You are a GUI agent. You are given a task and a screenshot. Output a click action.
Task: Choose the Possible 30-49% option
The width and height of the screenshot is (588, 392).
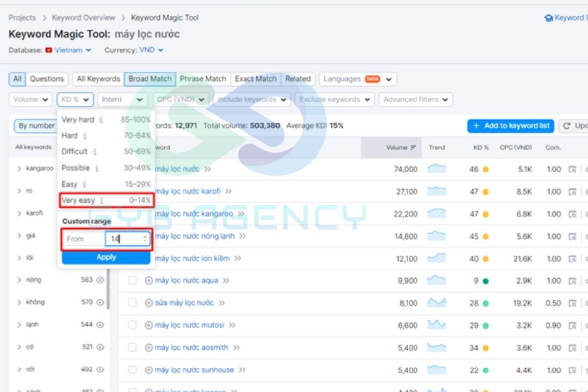click(x=106, y=168)
